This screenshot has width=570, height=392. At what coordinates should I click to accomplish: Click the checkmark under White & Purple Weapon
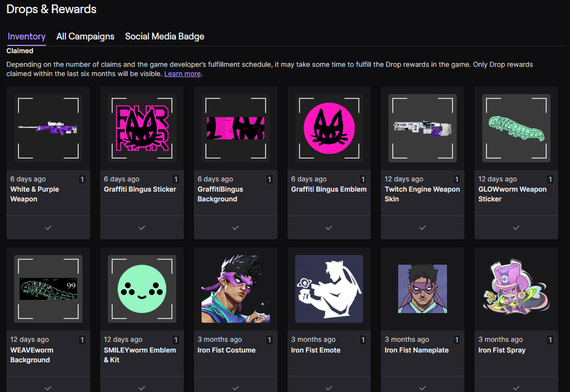click(48, 228)
